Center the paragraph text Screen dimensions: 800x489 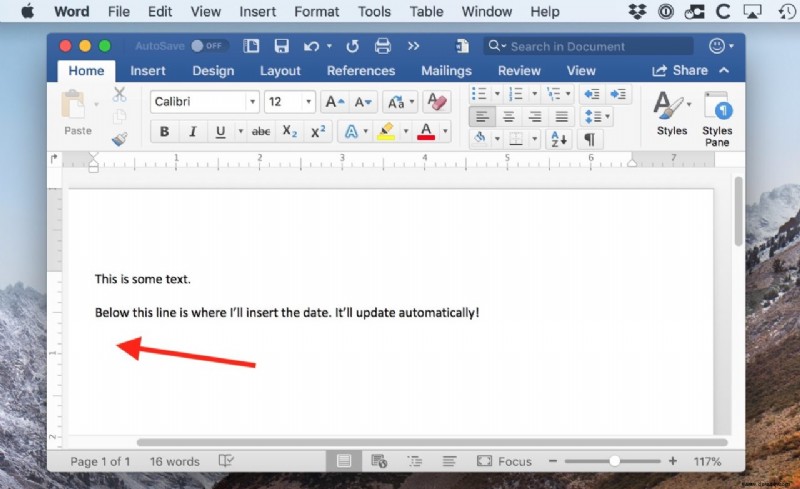pyautogui.click(x=509, y=116)
